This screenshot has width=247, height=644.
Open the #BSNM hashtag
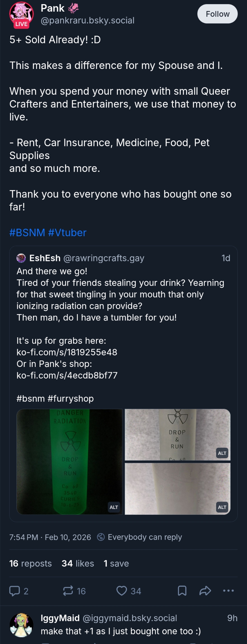tap(27, 233)
